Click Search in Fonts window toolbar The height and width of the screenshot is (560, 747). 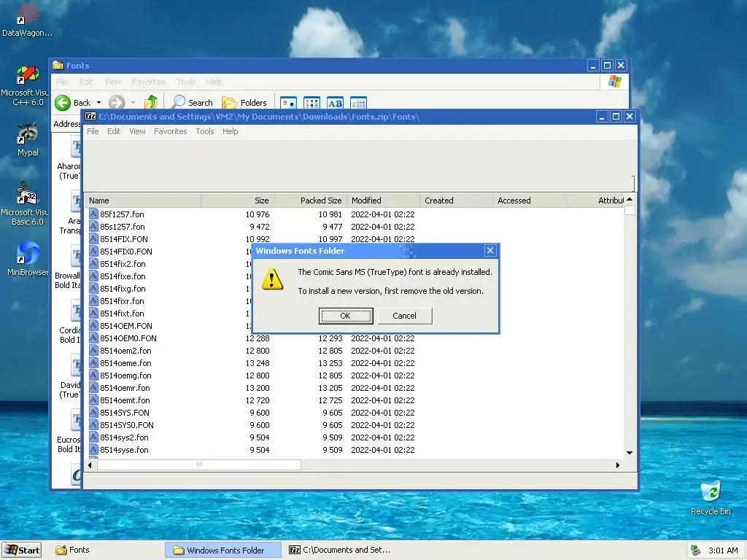(193, 102)
